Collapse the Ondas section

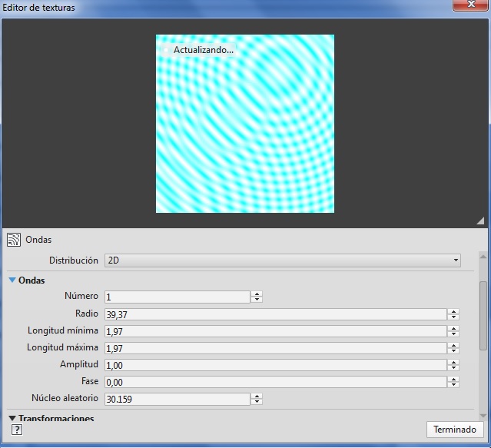12,280
